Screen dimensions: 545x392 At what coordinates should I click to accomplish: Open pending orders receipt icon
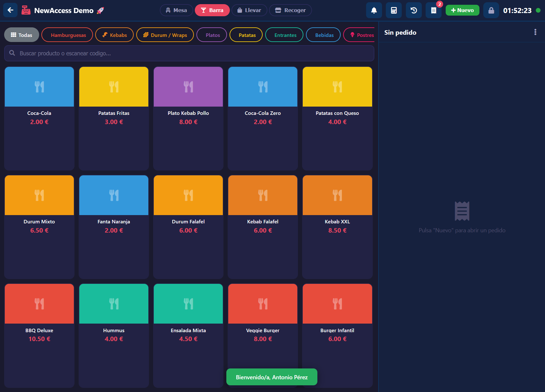pyautogui.click(x=434, y=10)
